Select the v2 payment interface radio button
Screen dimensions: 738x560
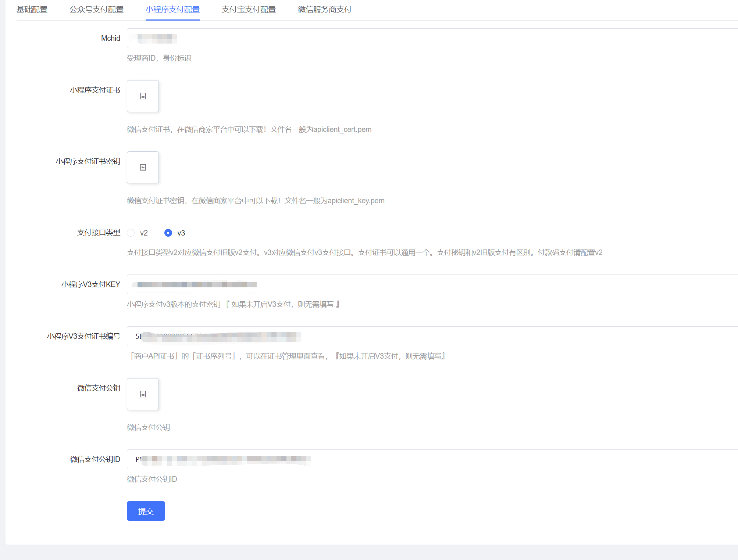click(131, 233)
